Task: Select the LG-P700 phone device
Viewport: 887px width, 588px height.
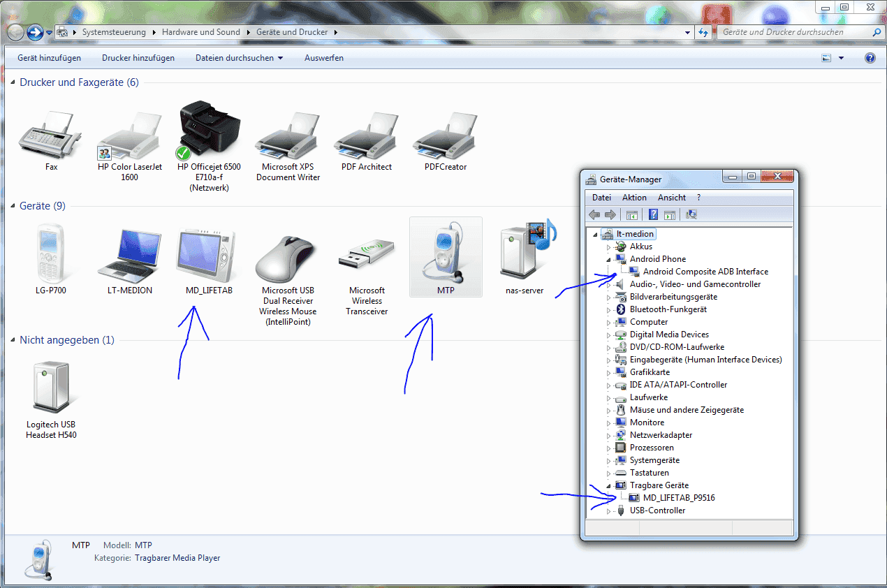Action: [x=51, y=252]
